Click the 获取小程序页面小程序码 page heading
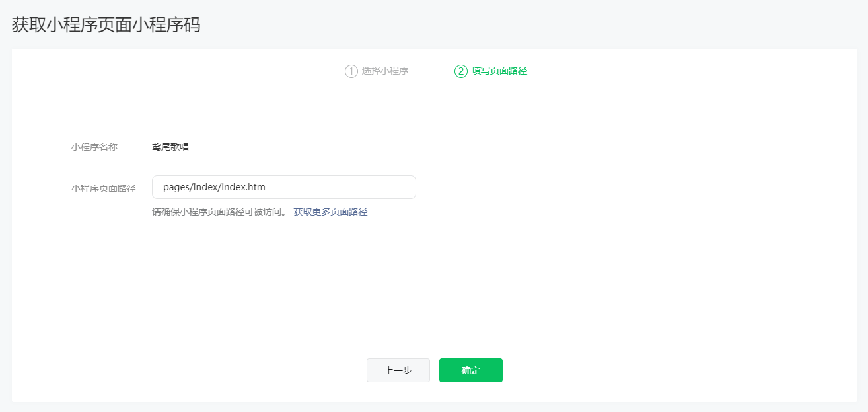Screen dimensions: 868x412 coord(106,25)
